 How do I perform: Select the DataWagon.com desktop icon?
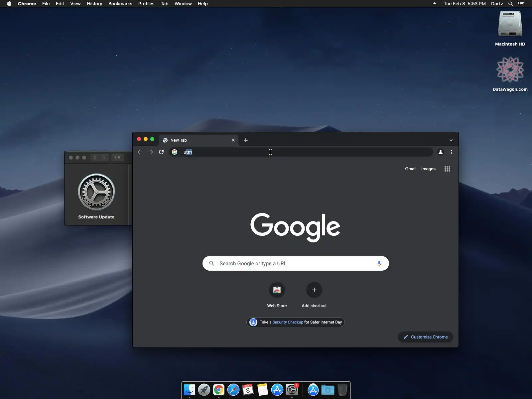click(510, 69)
